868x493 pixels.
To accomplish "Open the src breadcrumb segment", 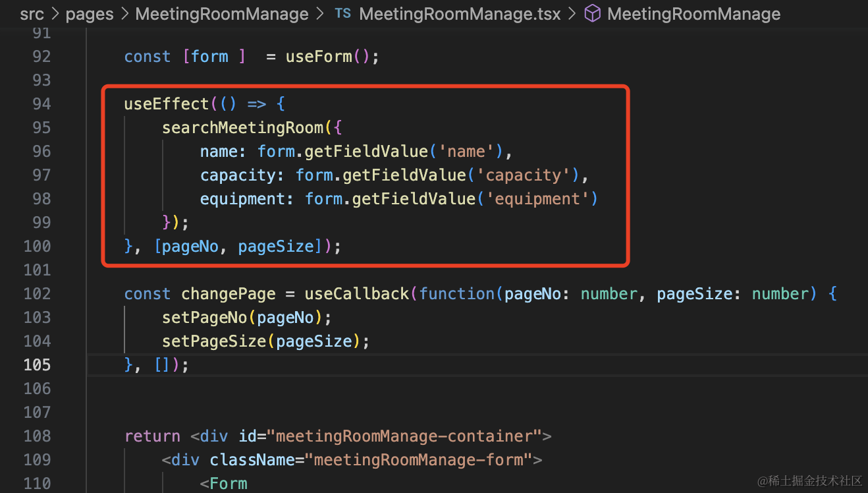I will 32,14.
